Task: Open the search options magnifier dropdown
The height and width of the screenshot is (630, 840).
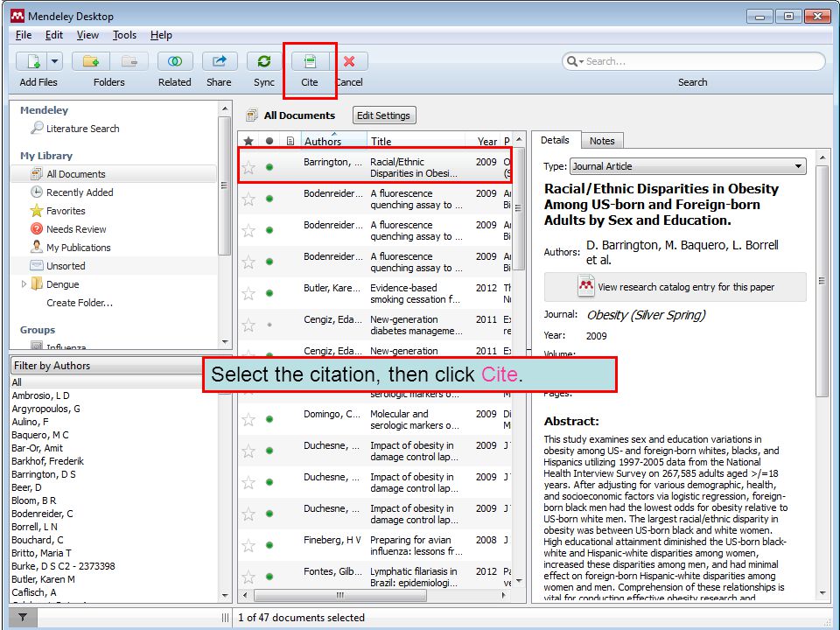Action: coord(575,61)
